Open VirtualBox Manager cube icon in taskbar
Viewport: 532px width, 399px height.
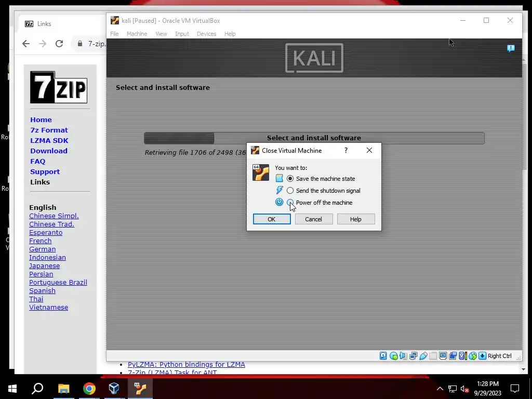click(x=114, y=389)
